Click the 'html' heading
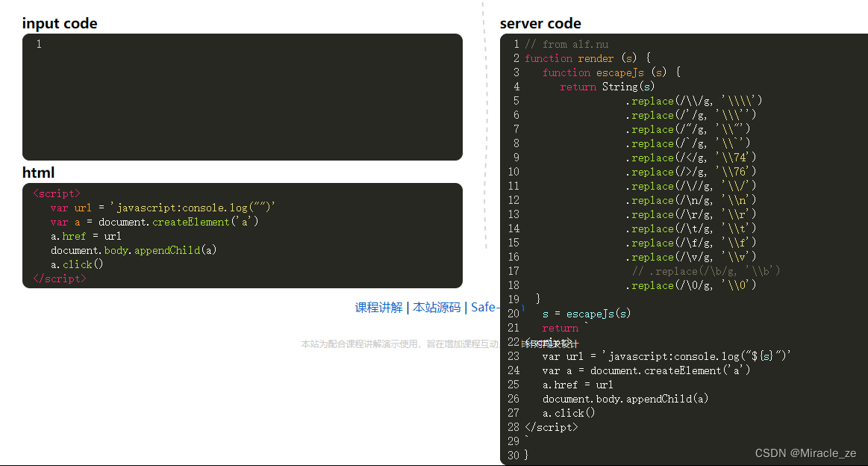The image size is (868, 466). click(x=38, y=173)
